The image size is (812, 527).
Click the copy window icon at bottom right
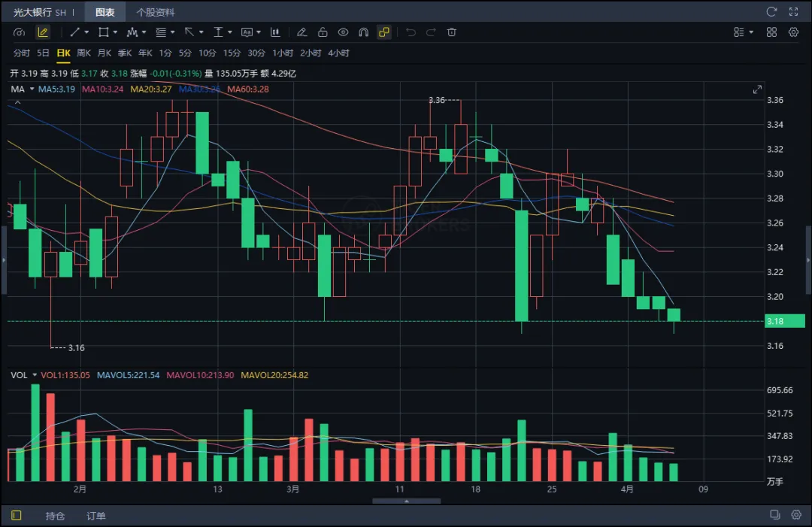[x=774, y=514]
